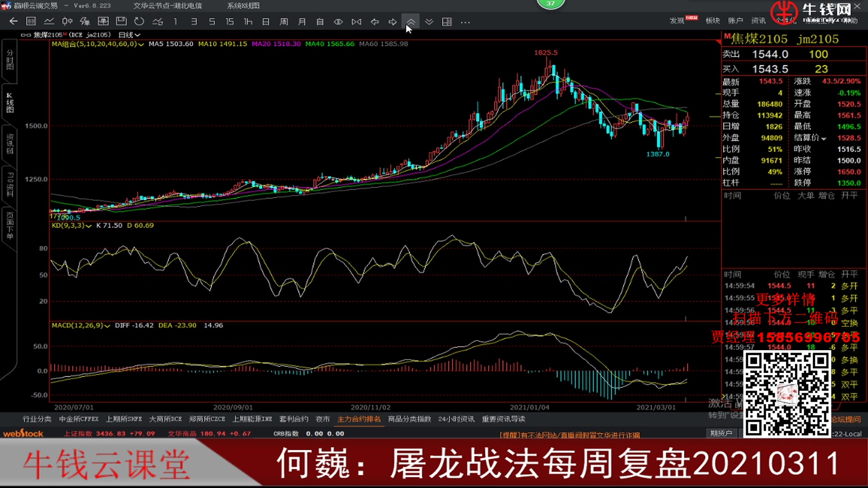Select the 主力合约排名 bottom tab
Screen dimensions: 868x488
(359, 419)
